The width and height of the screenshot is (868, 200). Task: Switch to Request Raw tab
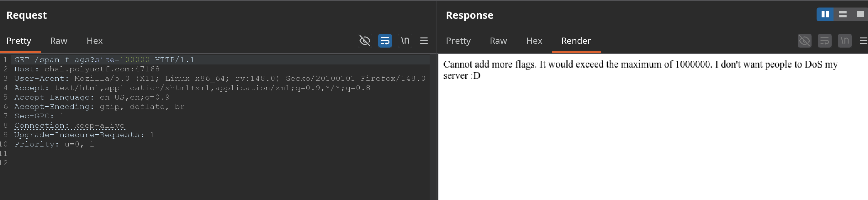pyautogui.click(x=59, y=41)
